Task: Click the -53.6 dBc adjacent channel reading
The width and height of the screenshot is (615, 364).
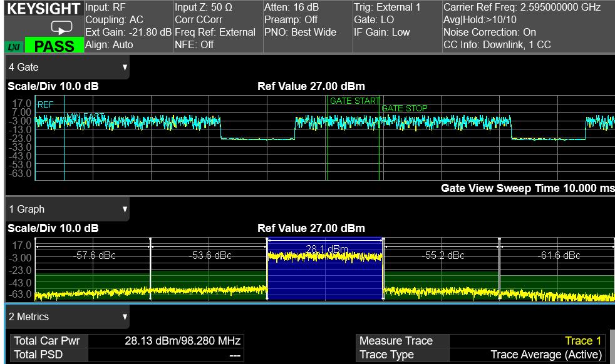Action: point(210,256)
